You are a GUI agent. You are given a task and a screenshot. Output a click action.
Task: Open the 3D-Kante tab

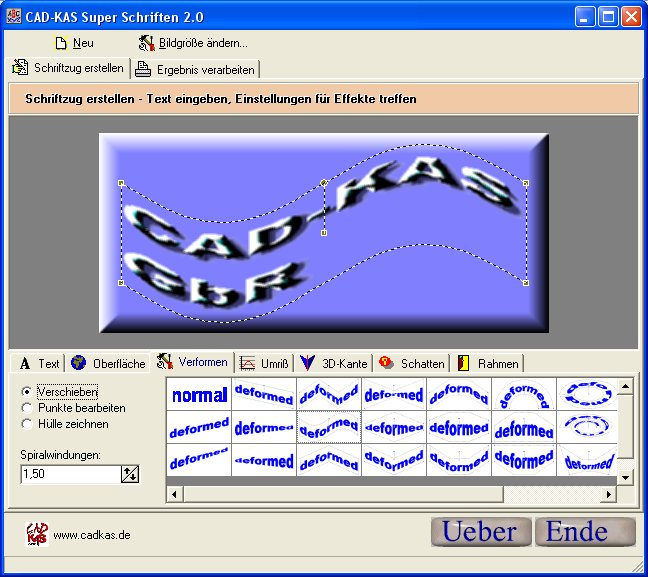334,363
